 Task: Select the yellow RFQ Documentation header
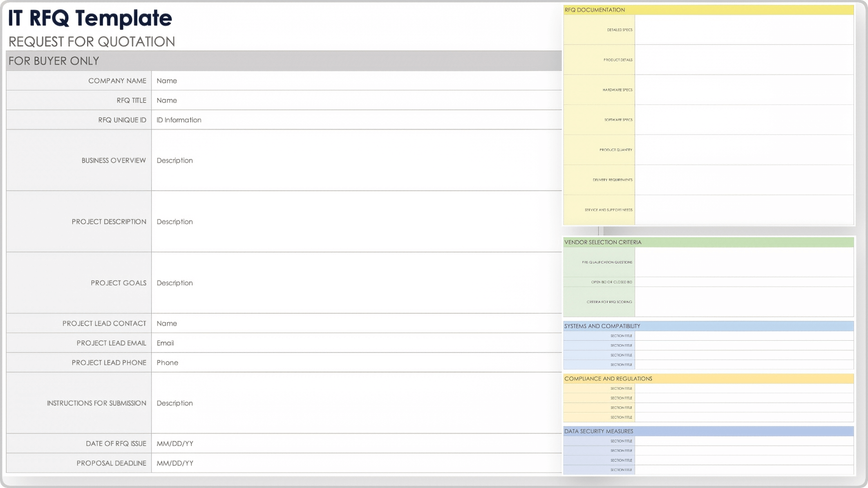point(708,10)
